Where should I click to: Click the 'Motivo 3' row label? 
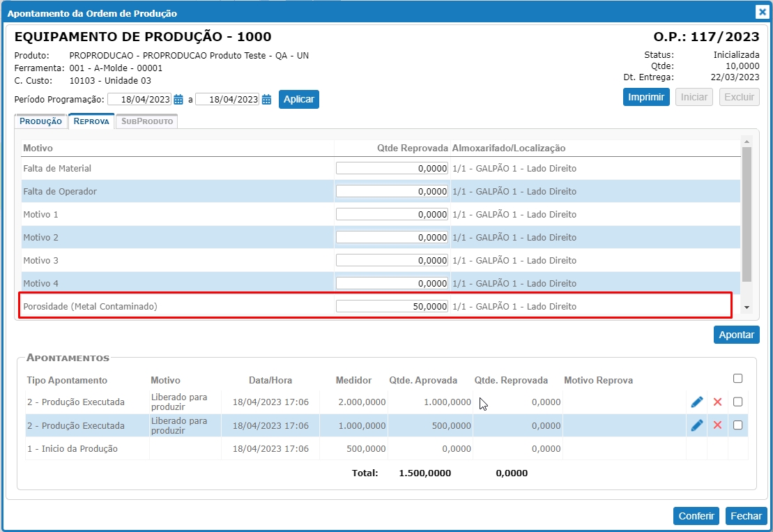click(x=41, y=260)
